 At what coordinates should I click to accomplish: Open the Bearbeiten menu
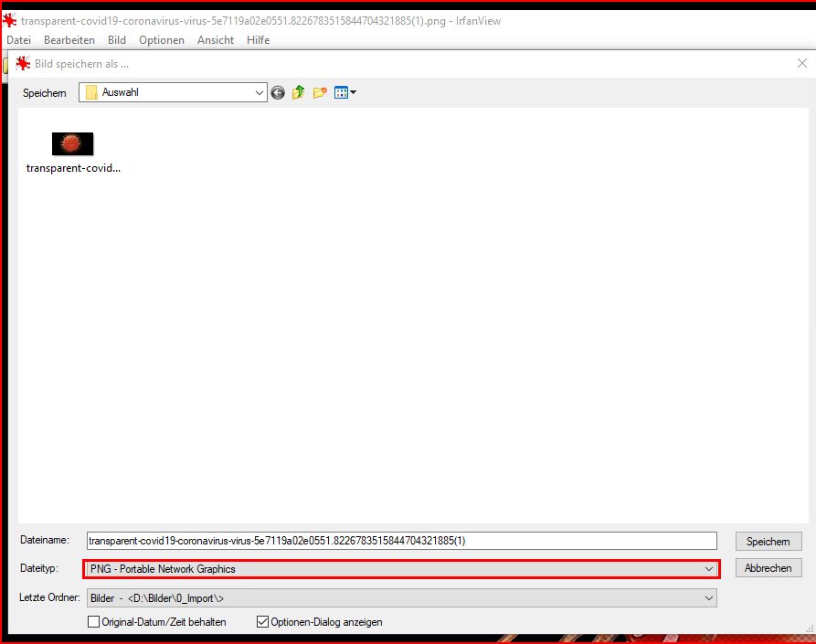(x=69, y=40)
